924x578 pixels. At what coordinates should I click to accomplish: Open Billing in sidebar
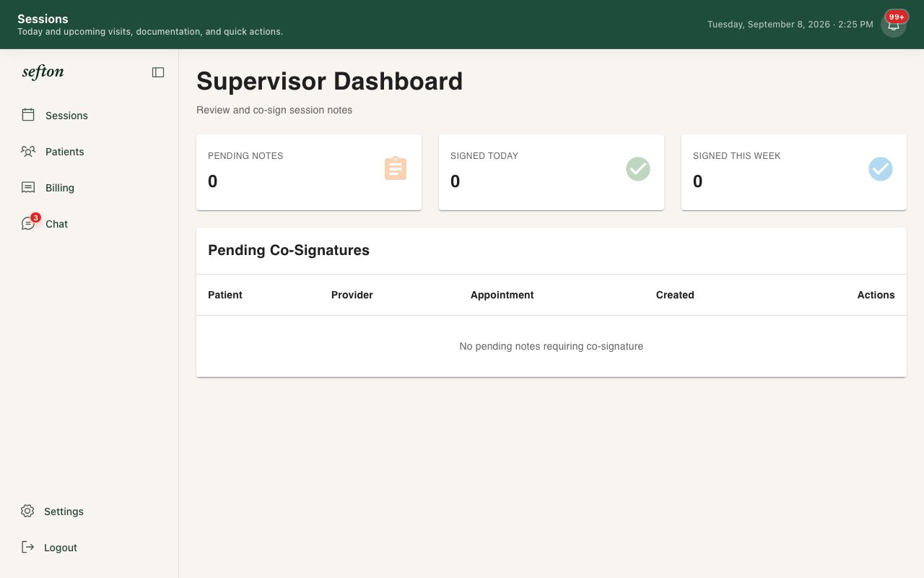point(60,188)
